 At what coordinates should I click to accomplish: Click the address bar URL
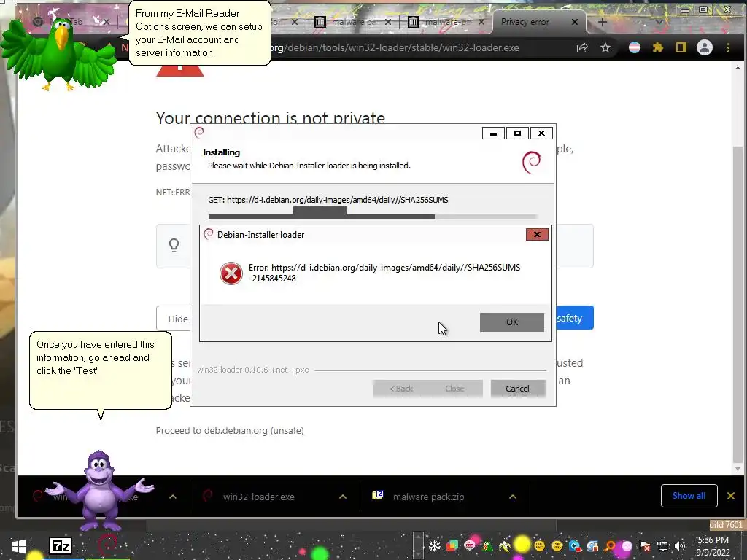395,47
